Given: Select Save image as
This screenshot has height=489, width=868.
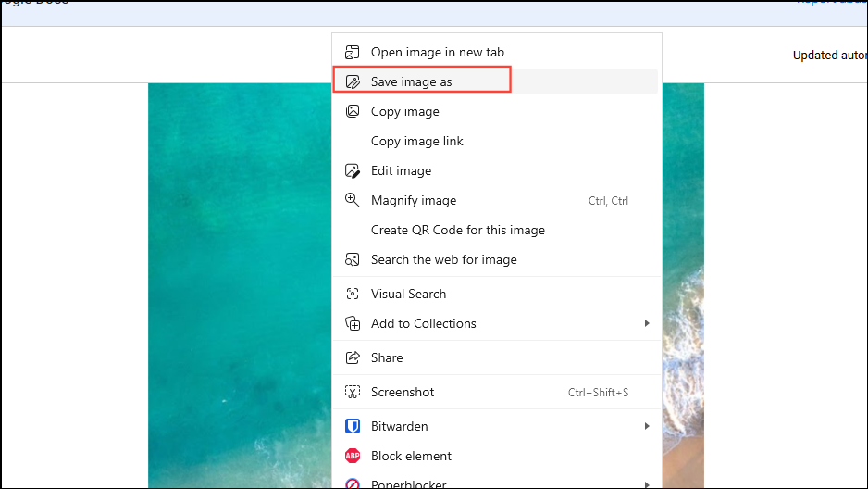Looking at the screenshot, I should click(x=497, y=81).
